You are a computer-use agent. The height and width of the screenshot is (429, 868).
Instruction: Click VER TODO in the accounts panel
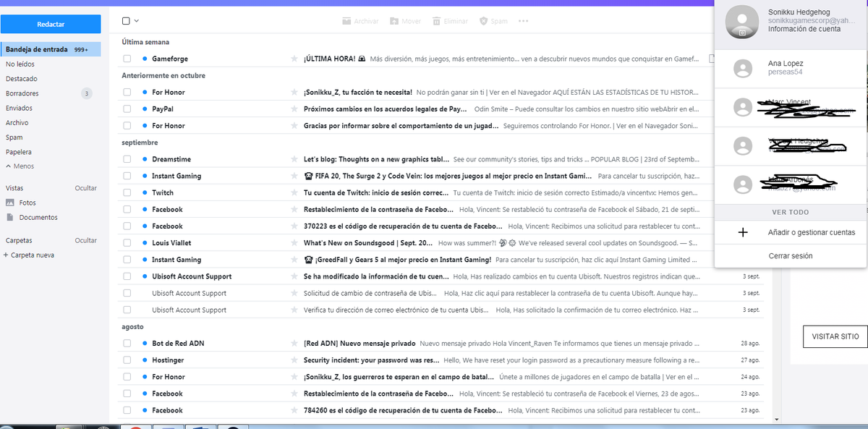pyautogui.click(x=790, y=213)
